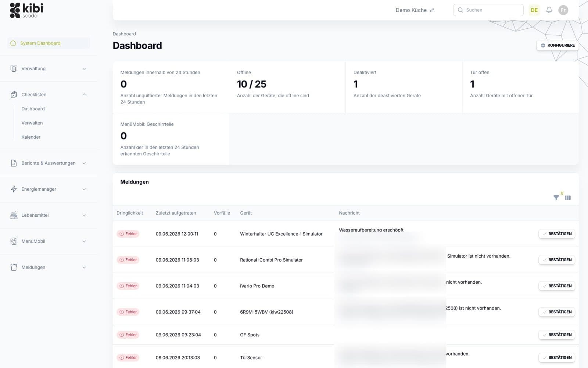Open notifications bell icon
This screenshot has height=368, width=588.
tap(549, 10)
